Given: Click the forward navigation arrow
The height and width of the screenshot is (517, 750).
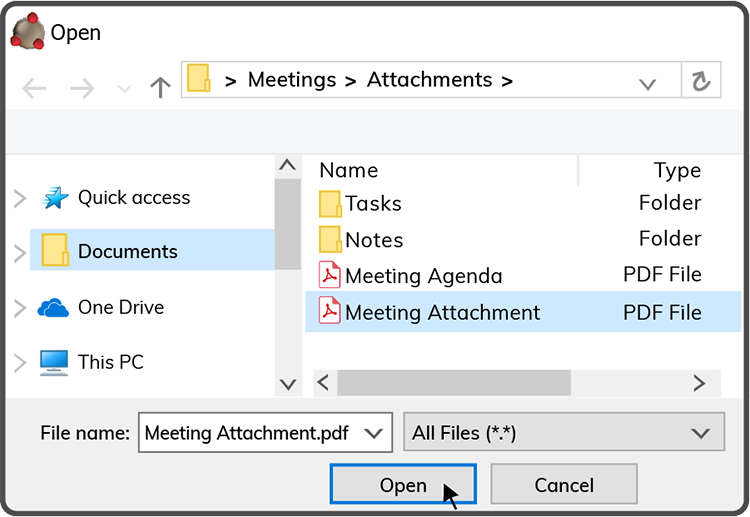Looking at the screenshot, I should pos(82,88).
